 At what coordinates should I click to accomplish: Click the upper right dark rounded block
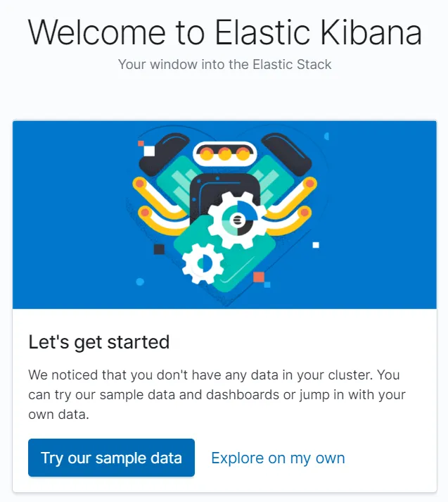286,154
